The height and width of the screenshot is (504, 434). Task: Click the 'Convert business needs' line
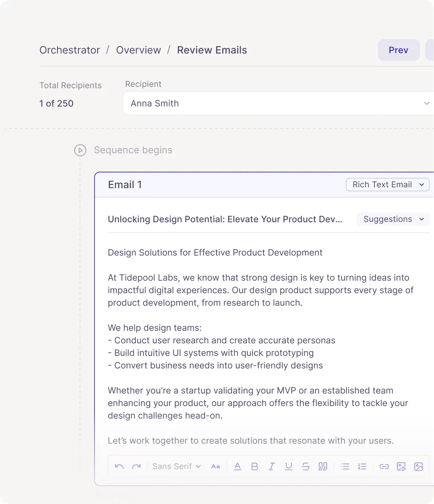[215, 365]
